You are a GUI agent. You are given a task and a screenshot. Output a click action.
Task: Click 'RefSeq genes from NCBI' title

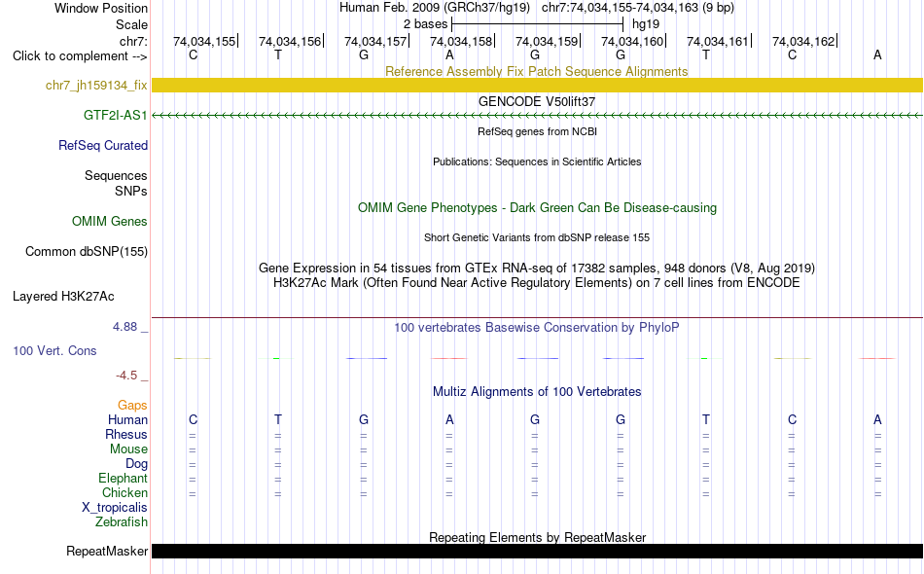point(537,132)
